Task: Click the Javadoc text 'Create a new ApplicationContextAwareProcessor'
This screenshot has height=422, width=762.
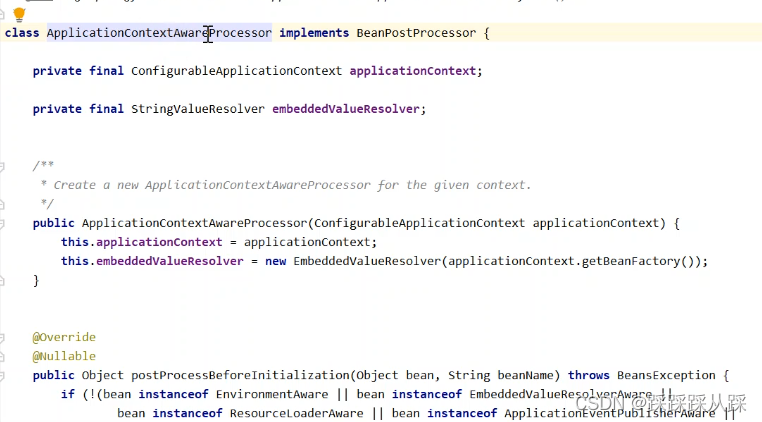Action: pyautogui.click(x=212, y=185)
